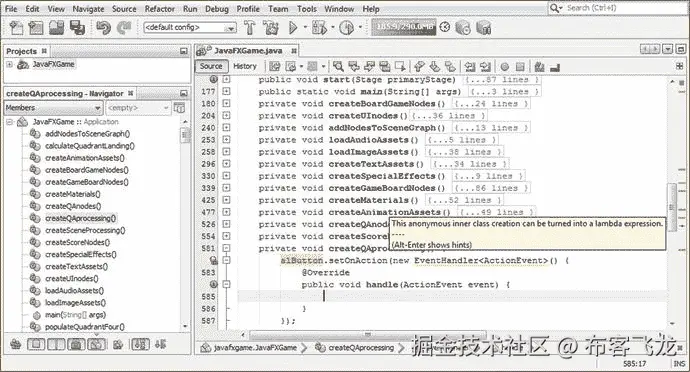
Task: Click the Shift Line Right icon
Action: pyautogui.click(x=485, y=66)
